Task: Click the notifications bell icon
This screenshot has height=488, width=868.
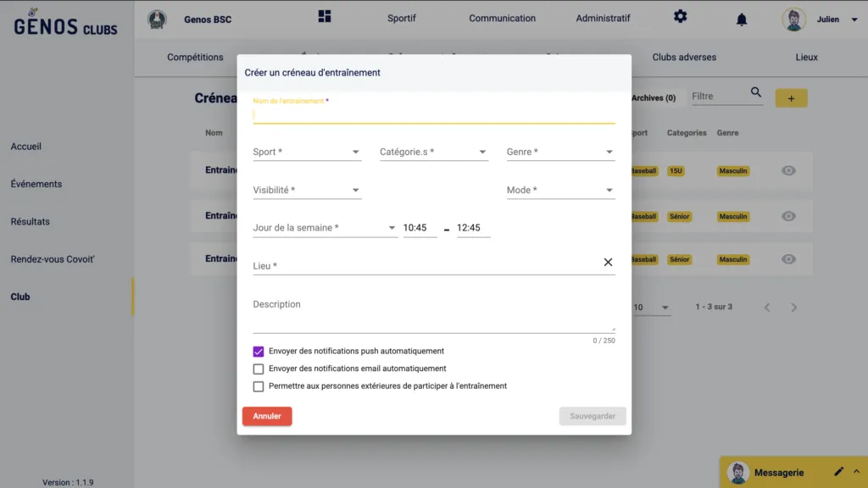Action: (742, 19)
